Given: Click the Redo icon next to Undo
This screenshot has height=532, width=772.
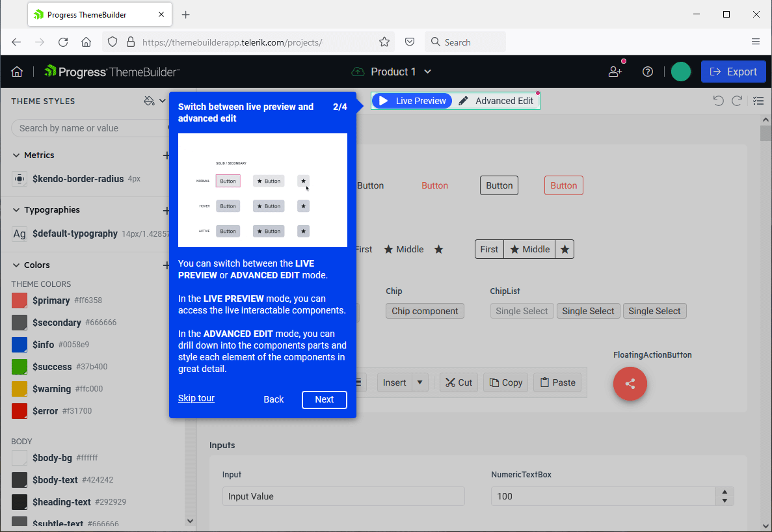Looking at the screenshot, I should [737, 101].
